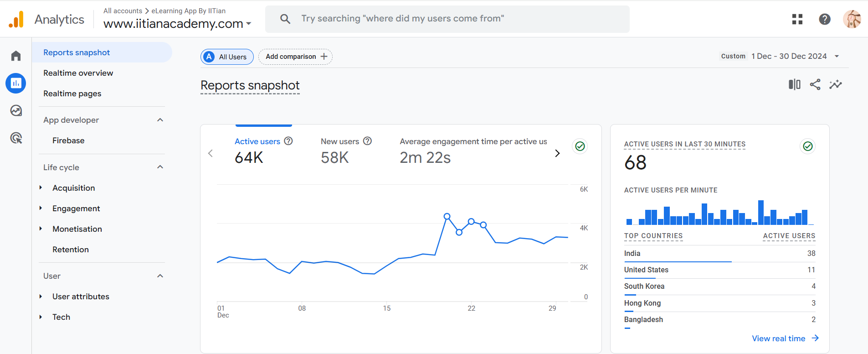
Task: Collapse the App developer section
Action: click(160, 120)
